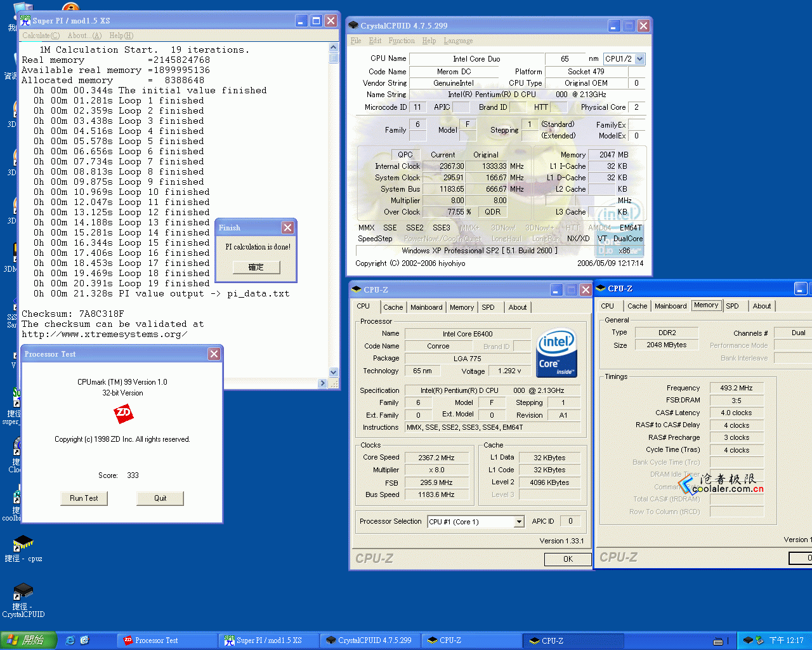Select the CPU tab in Memory window CPU-Z
The width and height of the screenshot is (812, 650).
pyautogui.click(x=608, y=306)
